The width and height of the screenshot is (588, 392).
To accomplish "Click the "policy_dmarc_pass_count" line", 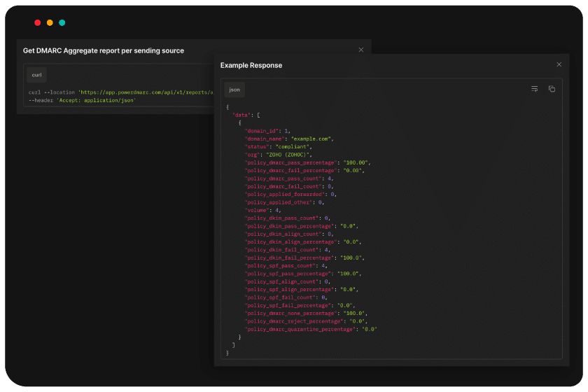I will point(288,178).
